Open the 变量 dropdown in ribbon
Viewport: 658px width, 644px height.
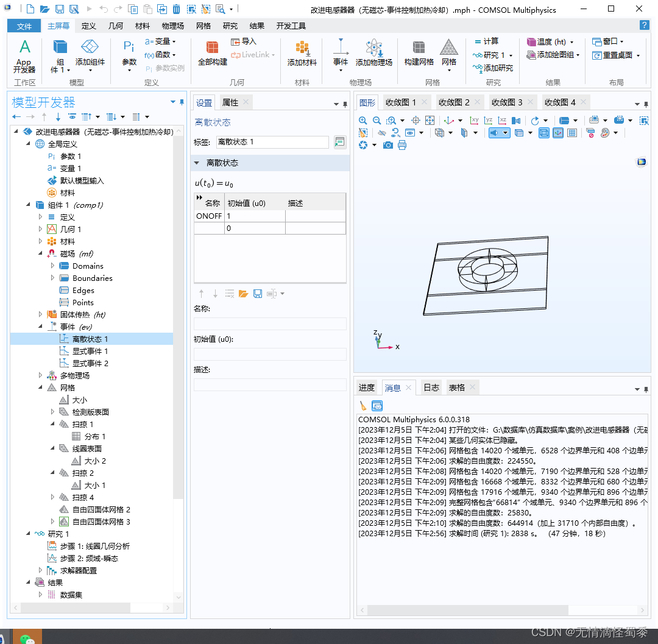coord(160,41)
